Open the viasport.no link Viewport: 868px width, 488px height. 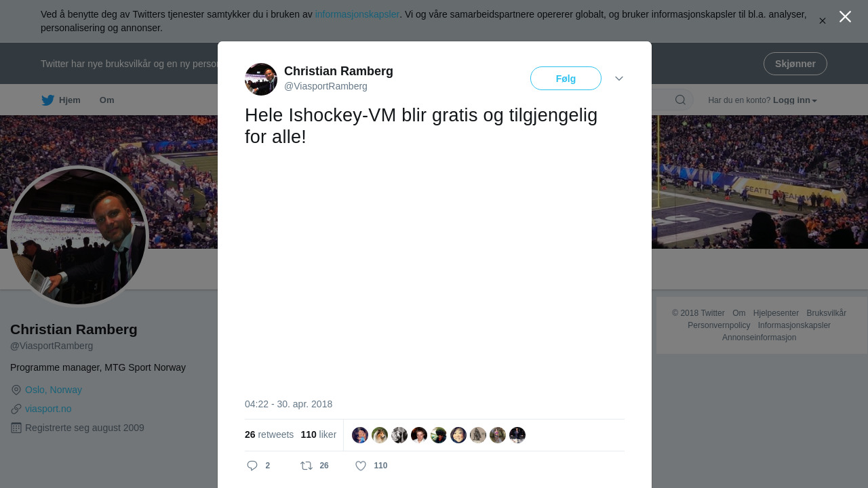[48, 409]
